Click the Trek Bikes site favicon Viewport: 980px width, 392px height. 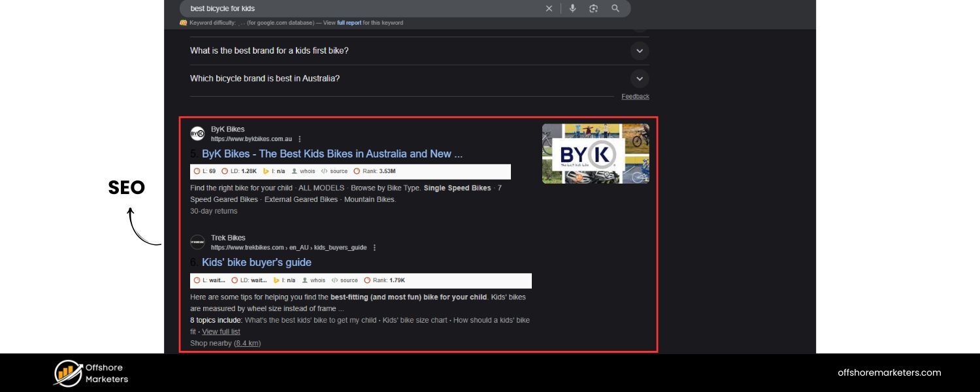[x=197, y=242]
